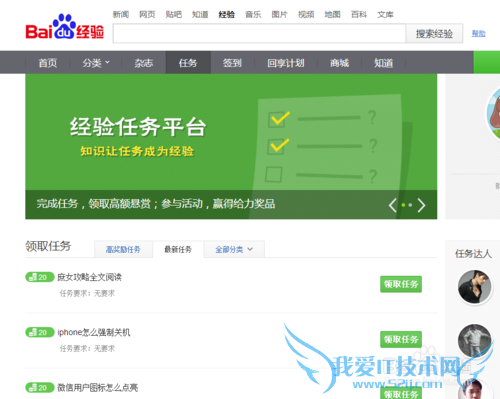Viewport: 500px width, 399px height.
Task: Switch to the 高奖励任务 tab
Action: click(x=123, y=249)
